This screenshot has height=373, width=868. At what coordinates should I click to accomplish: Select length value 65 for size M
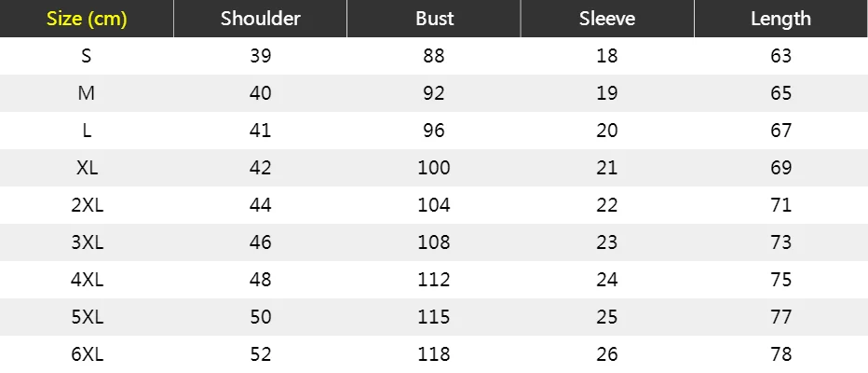point(780,93)
